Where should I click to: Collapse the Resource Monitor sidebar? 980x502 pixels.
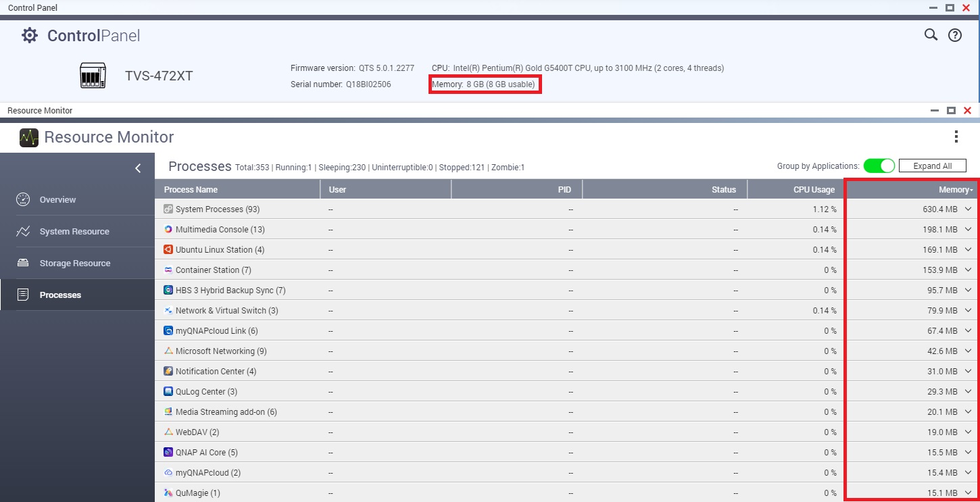click(x=138, y=168)
